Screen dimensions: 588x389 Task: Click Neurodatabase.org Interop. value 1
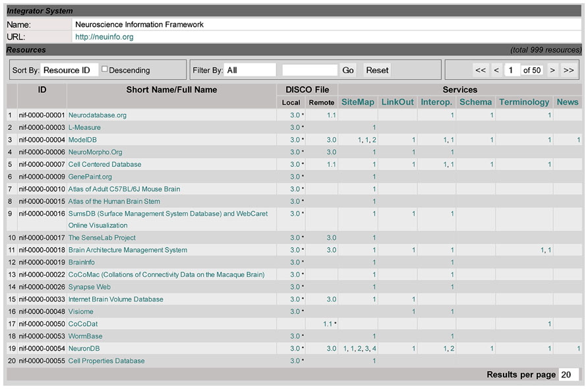point(452,115)
